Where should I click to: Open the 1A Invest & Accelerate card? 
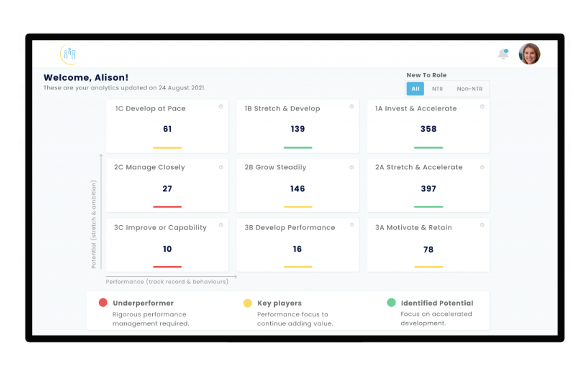point(428,126)
